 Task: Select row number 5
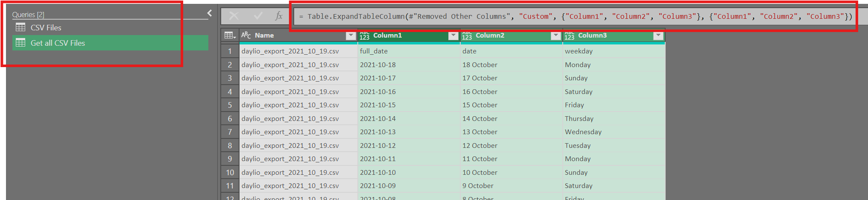pyautogui.click(x=230, y=105)
